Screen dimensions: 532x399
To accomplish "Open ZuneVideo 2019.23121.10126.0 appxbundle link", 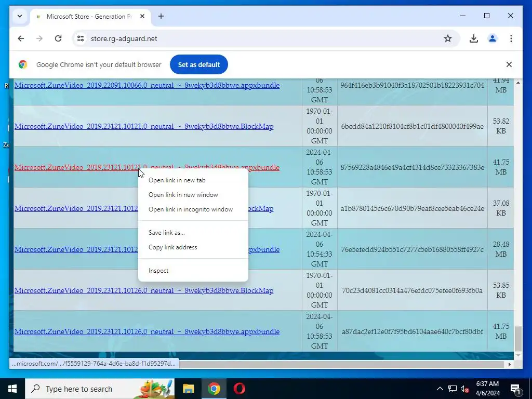I will coord(147,331).
